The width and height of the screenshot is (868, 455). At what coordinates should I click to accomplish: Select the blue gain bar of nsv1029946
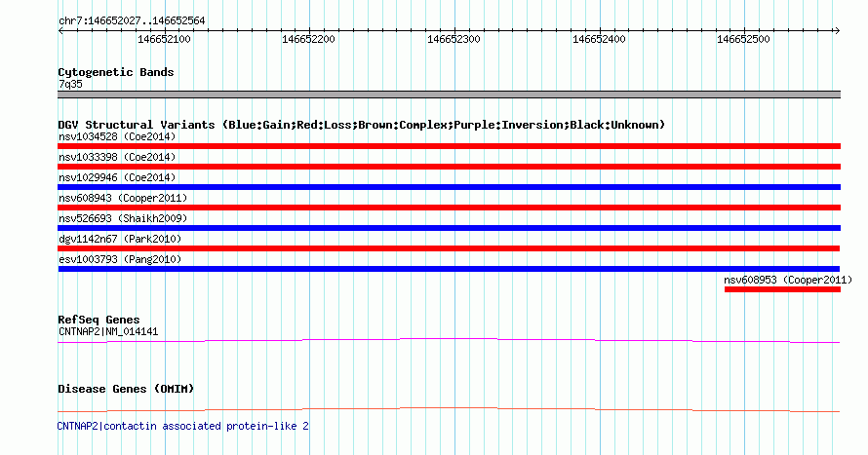[449, 187]
